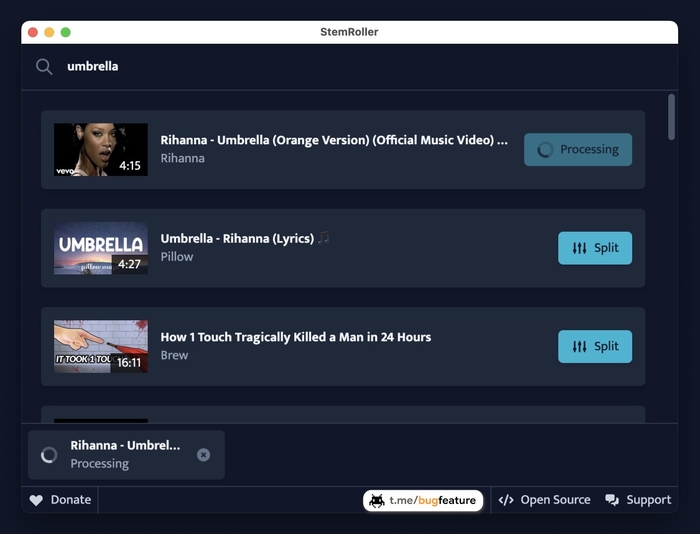Click the Support chat bubbles icon
The height and width of the screenshot is (534, 700).
(612, 500)
